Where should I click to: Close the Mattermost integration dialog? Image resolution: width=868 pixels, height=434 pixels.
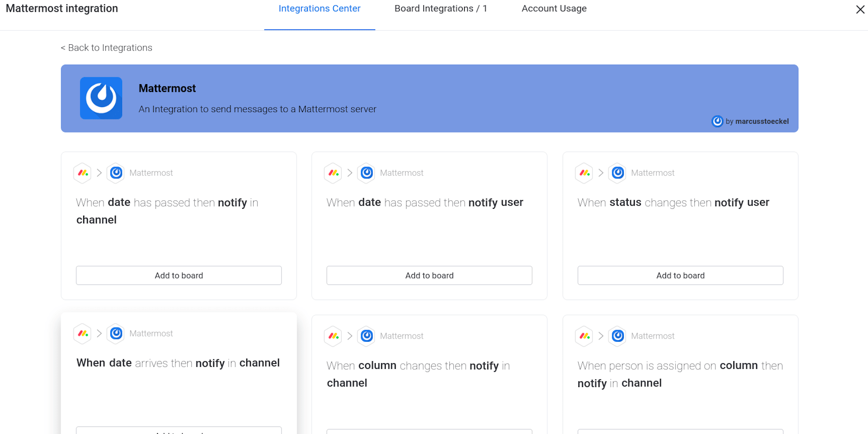pos(860,9)
